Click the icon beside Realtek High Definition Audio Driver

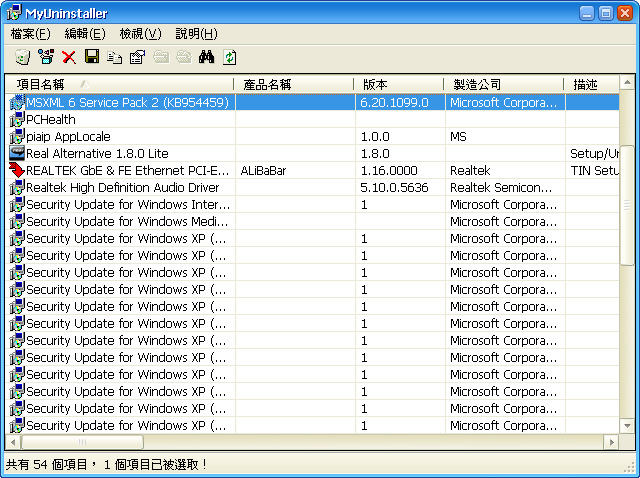(x=17, y=187)
